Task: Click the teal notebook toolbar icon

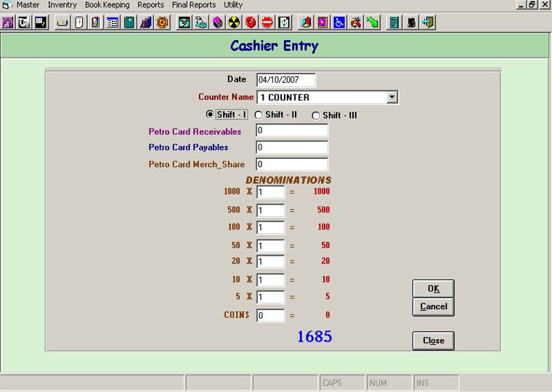Action: (x=129, y=23)
